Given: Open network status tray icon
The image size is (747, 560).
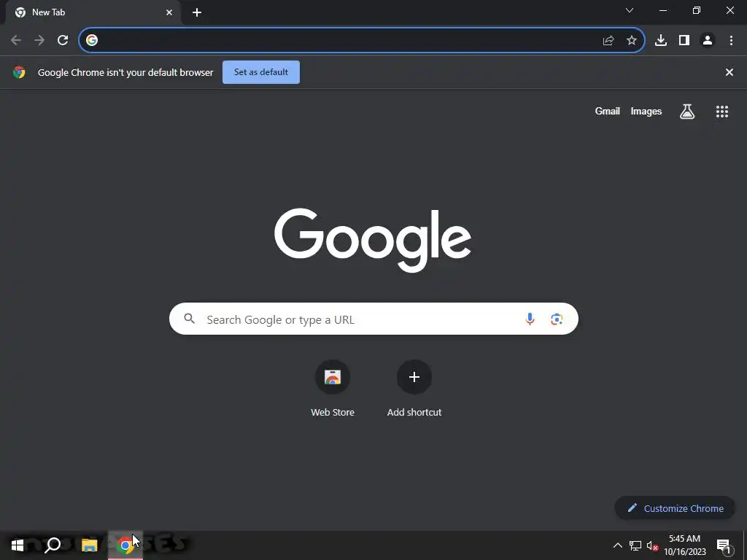Looking at the screenshot, I should [635, 545].
